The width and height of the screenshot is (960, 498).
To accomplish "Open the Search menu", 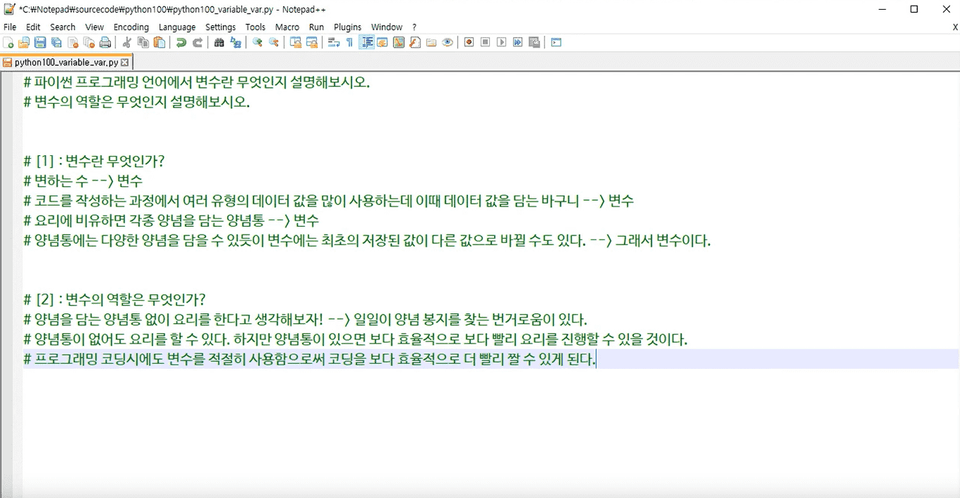I will tap(62, 27).
